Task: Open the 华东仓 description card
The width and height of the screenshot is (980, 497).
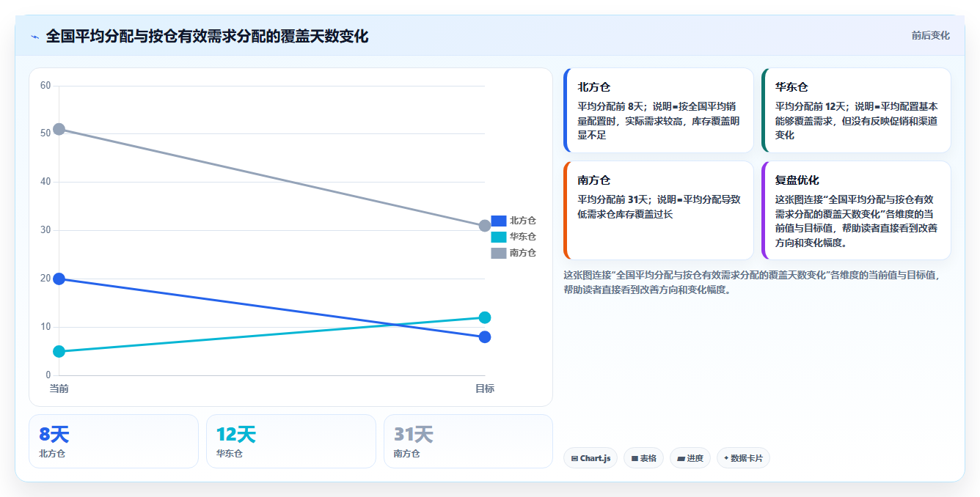Action: point(856,111)
